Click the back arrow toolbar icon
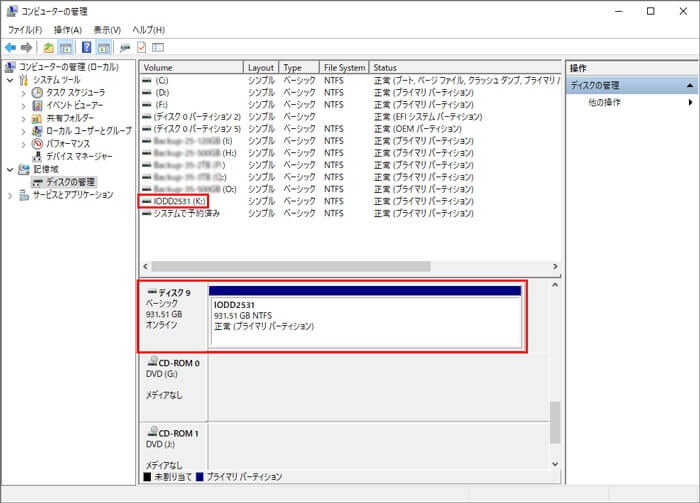Screen dimensions: 700x503 [x=10, y=47]
